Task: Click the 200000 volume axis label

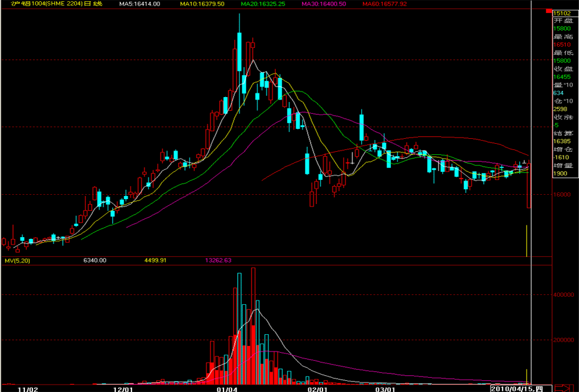Action: point(563,340)
